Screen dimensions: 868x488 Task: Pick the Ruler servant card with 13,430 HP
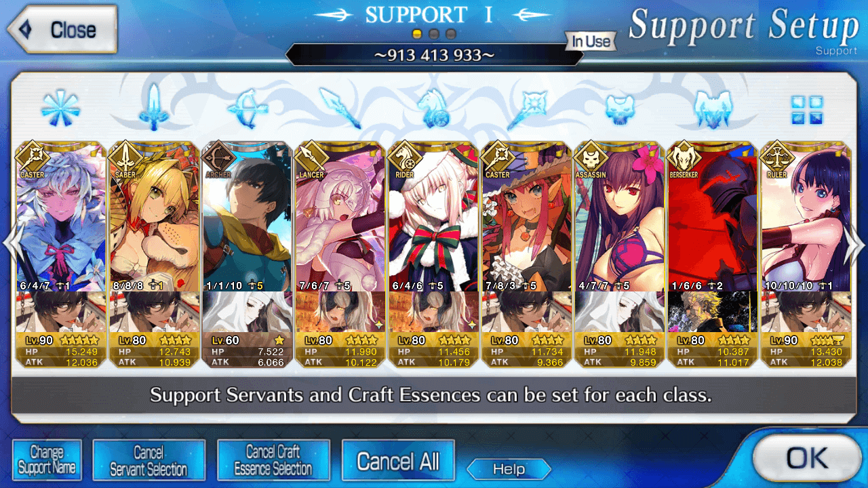click(806, 255)
